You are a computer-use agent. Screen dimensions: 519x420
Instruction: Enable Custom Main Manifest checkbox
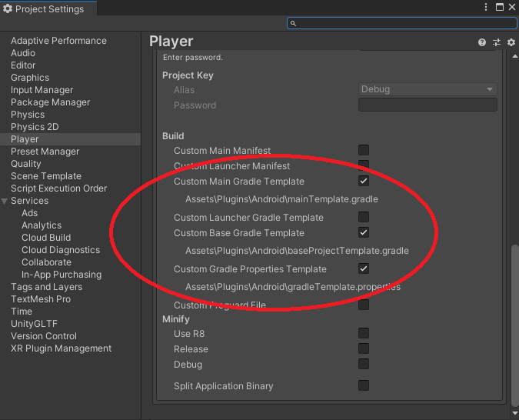pyautogui.click(x=364, y=150)
